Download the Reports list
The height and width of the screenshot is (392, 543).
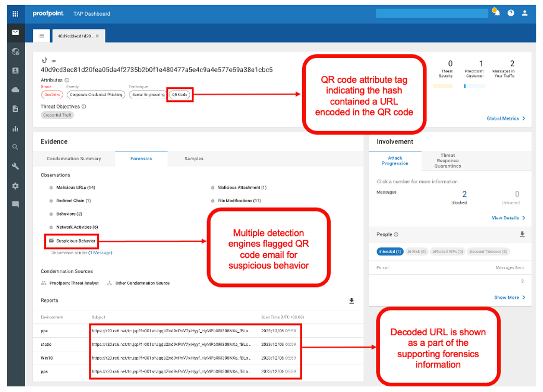click(352, 300)
